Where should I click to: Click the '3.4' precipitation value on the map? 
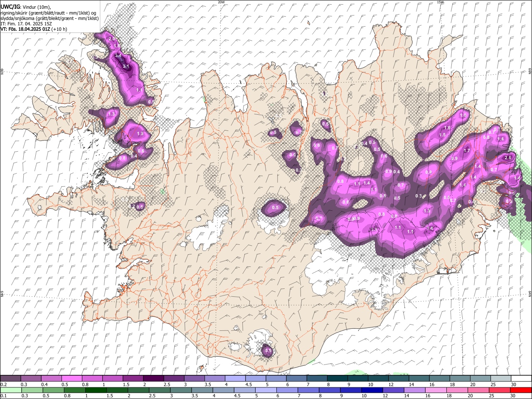(118, 55)
